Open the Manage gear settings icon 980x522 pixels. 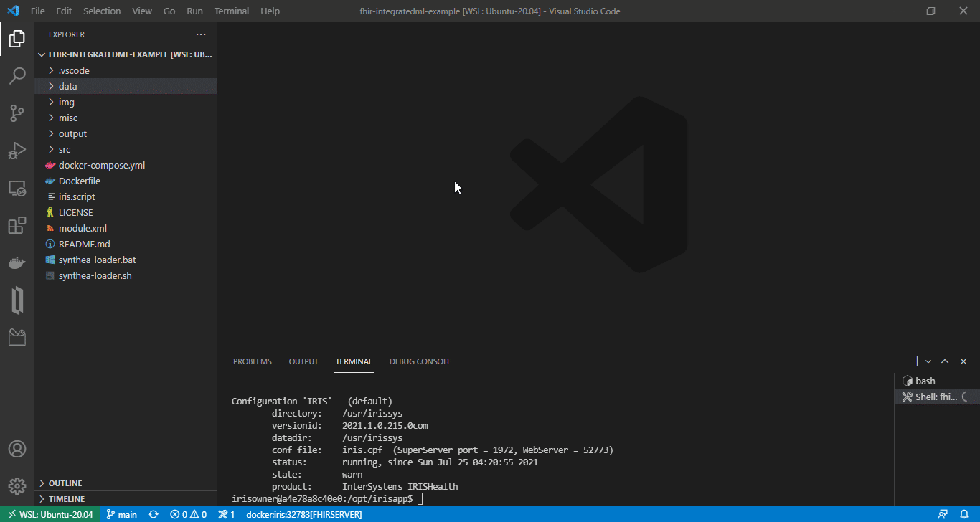click(17, 485)
